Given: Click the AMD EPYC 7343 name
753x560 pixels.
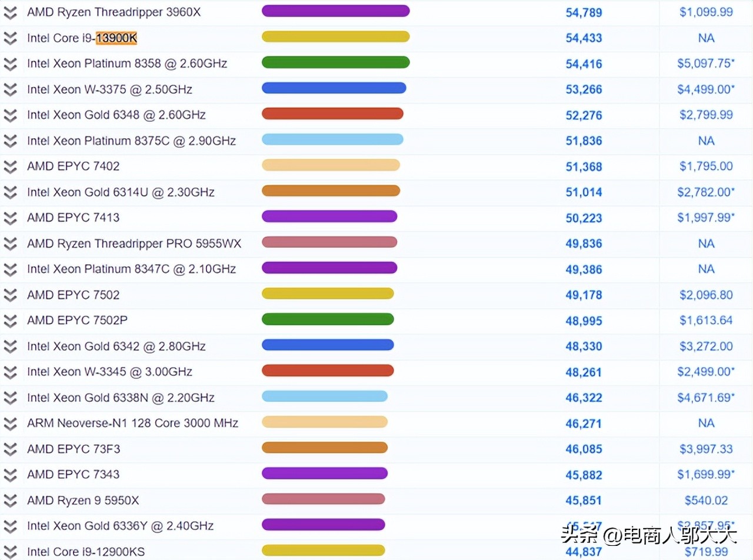Looking at the screenshot, I should point(73,474).
